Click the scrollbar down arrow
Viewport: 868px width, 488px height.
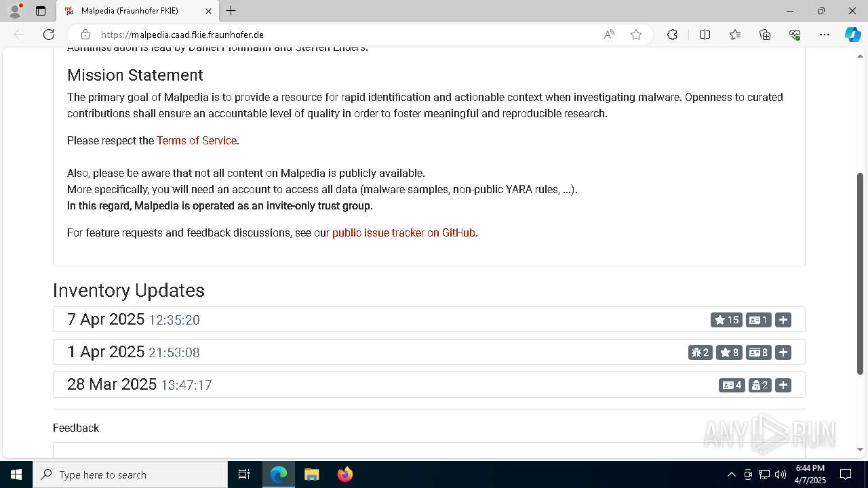[861, 449]
